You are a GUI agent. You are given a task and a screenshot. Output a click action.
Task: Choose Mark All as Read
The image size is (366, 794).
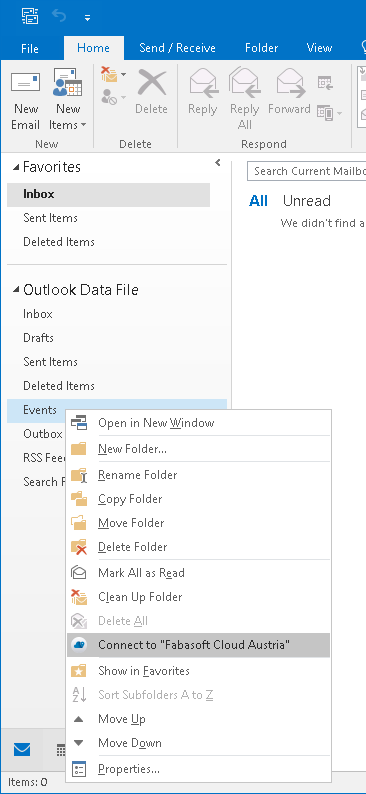click(198, 573)
